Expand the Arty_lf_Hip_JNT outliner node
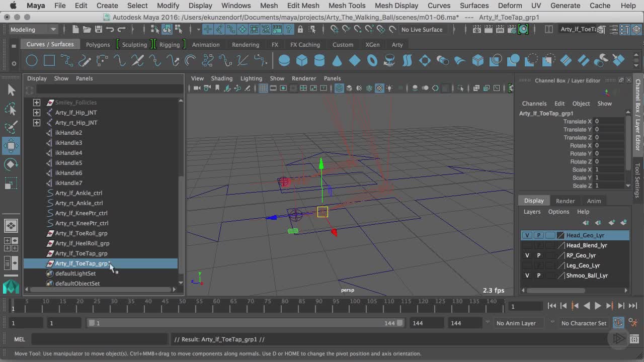The width and height of the screenshot is (644, 362). tap(36, 113)
